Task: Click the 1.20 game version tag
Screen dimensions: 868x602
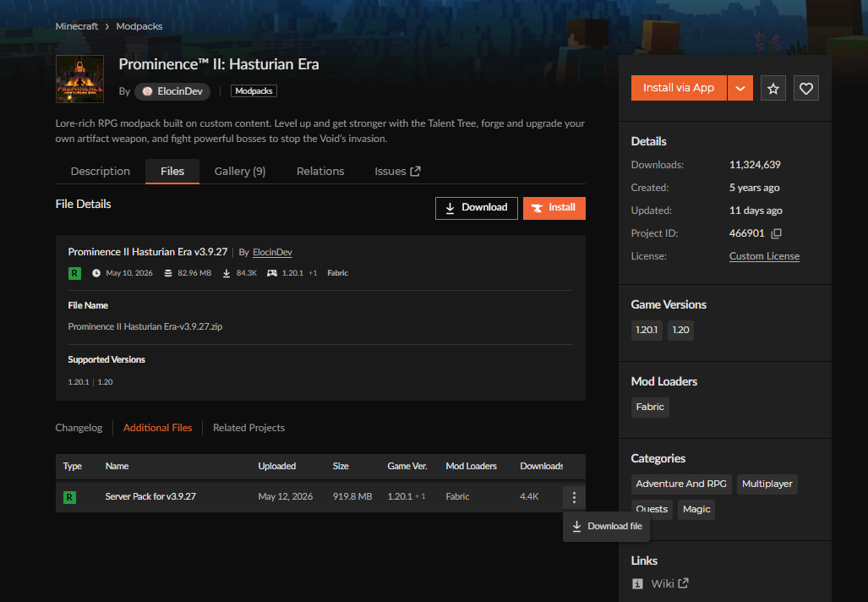Action: tap(680, 330)
